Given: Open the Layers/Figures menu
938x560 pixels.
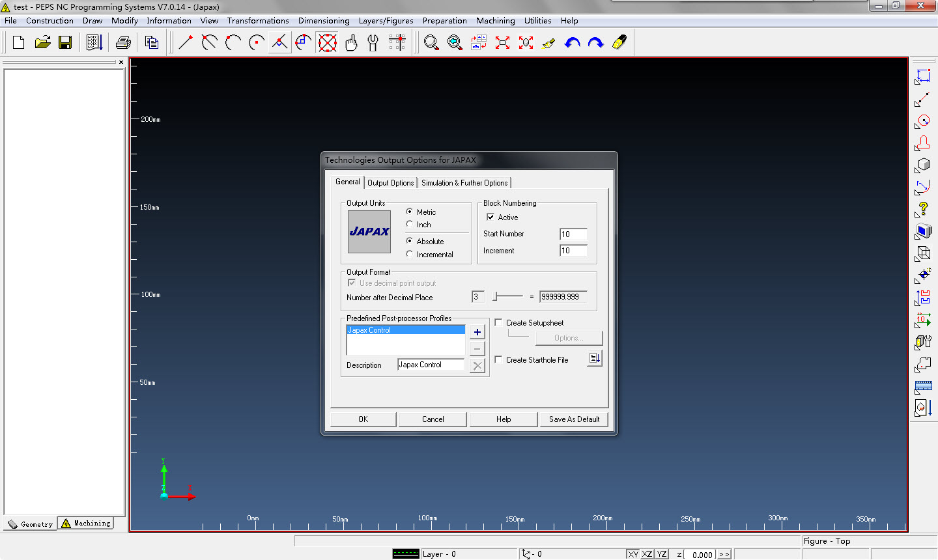Looking at the screenshot, I should (386, 21).
